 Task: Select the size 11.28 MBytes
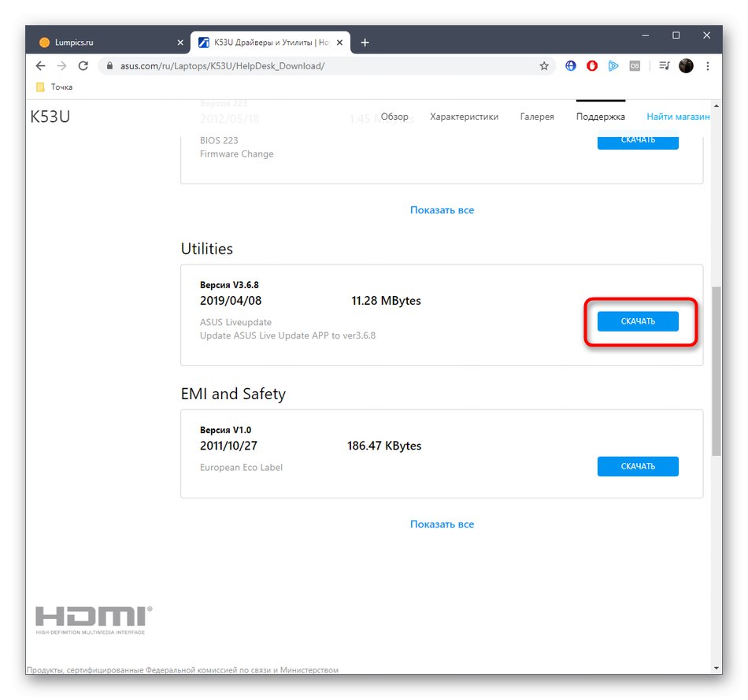click(387, 301)
